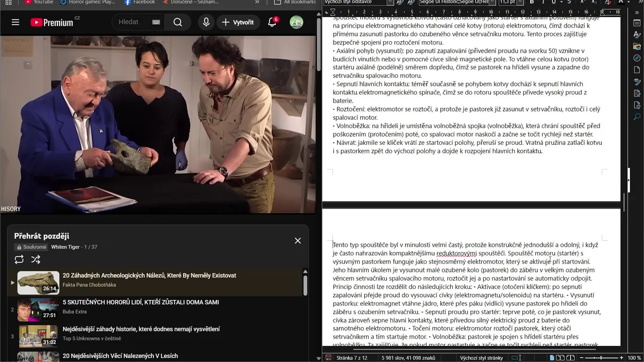644x362 pixels.
Task: Apply font color button A
Action: coord(621,2)
